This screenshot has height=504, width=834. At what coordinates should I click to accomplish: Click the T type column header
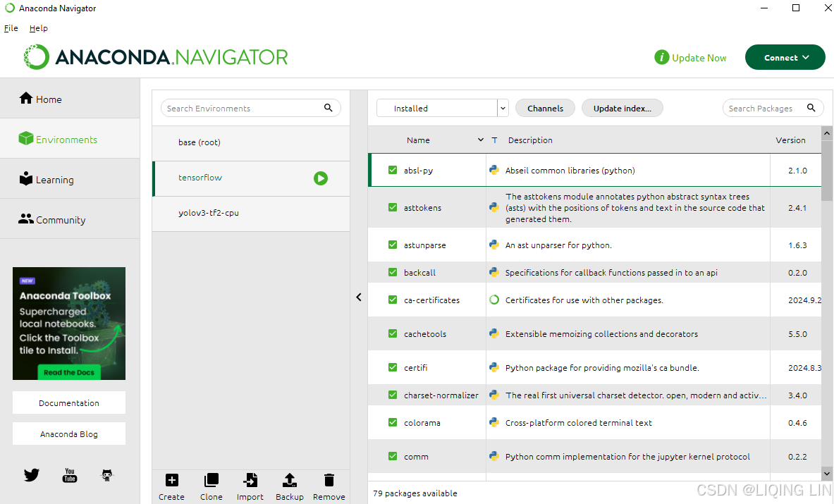click(x=494, y=140)
